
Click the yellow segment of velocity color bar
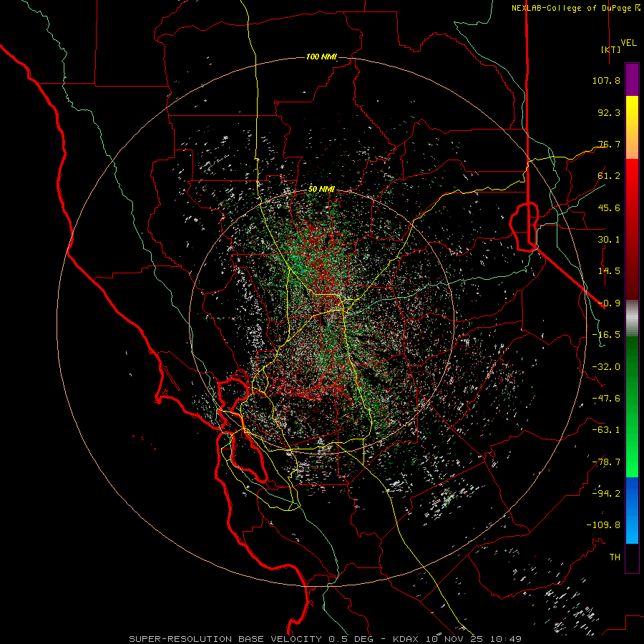(632, 112)
